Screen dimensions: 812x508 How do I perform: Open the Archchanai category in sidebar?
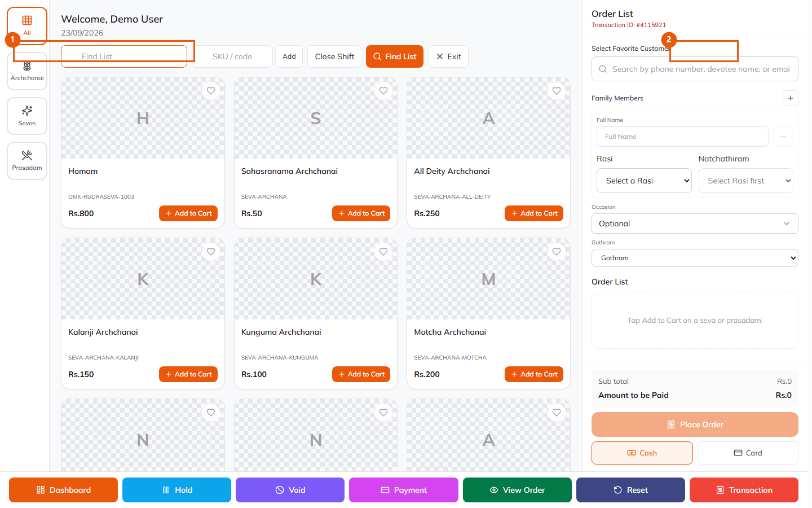coord(27,71)
